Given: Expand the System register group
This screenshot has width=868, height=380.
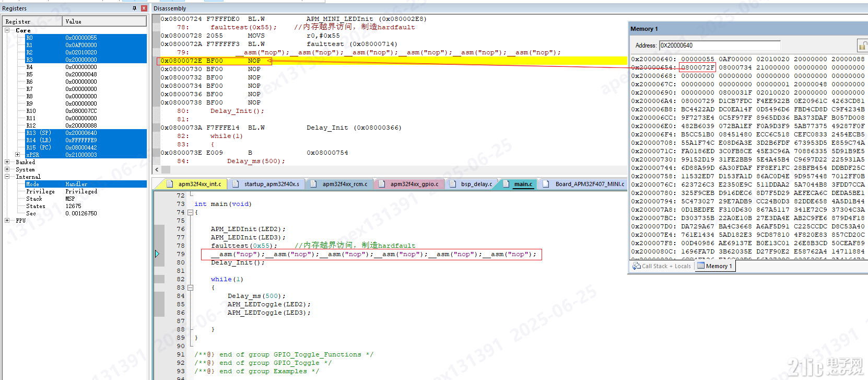Looking at the screenshot, I should click(x=7, y=169).
